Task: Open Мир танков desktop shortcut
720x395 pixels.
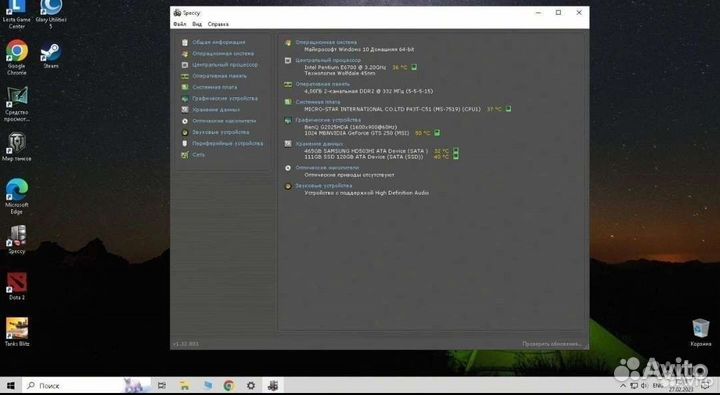Action: pyautogui.click(x=17, y=147)
